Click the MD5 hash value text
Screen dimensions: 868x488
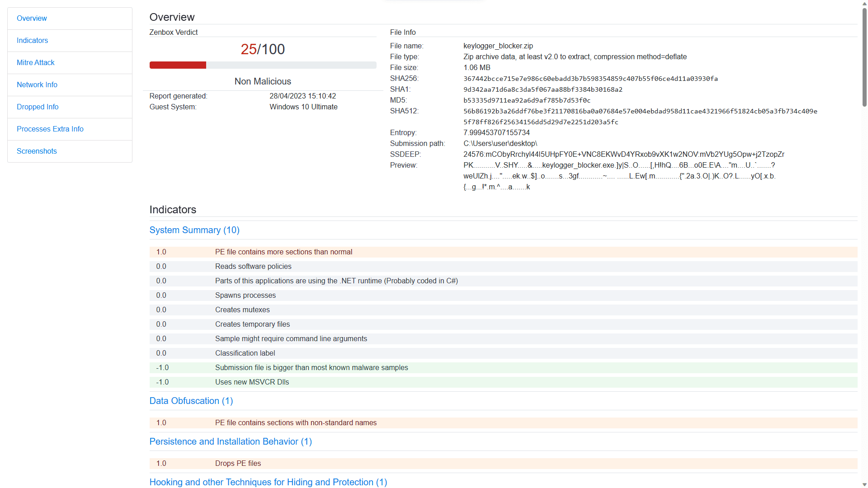pos(527,100)
